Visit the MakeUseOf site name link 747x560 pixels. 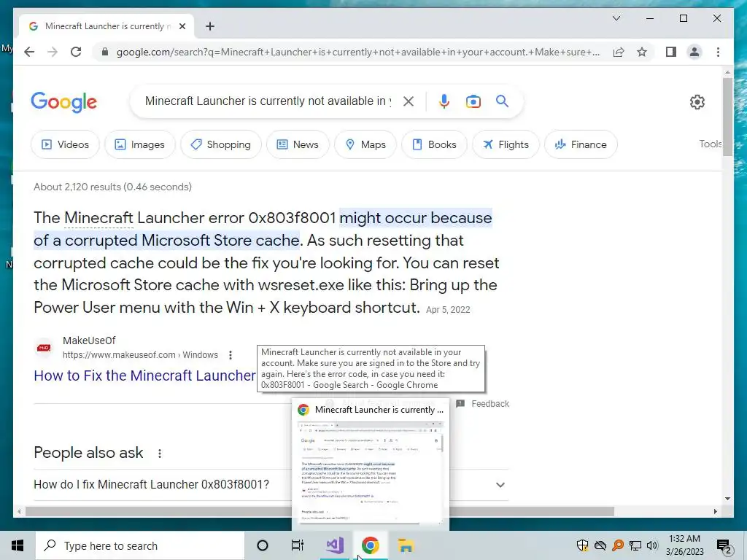click(x=89, y=341)
